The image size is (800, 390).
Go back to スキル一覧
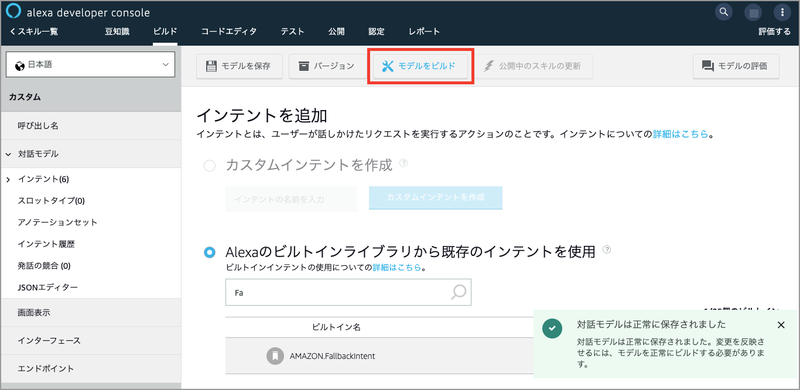[34, 32]
